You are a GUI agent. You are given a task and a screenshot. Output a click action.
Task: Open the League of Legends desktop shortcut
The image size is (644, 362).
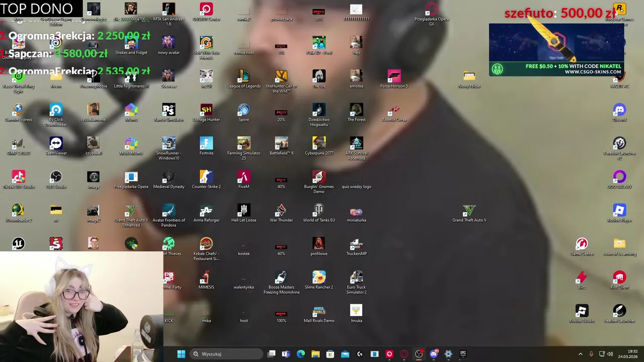pos(244,79)
